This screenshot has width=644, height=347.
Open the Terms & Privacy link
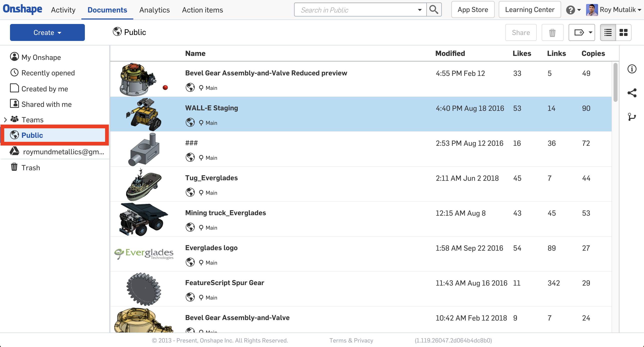tap(351, 341)
